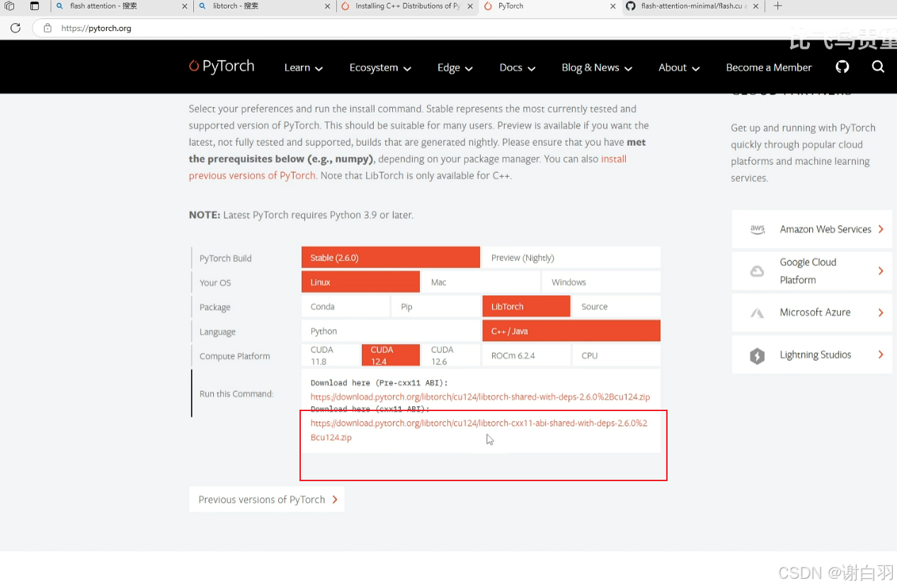Click the Google Cloud Platform cloud icon
The image size is (897, 588).
(757, 271)
